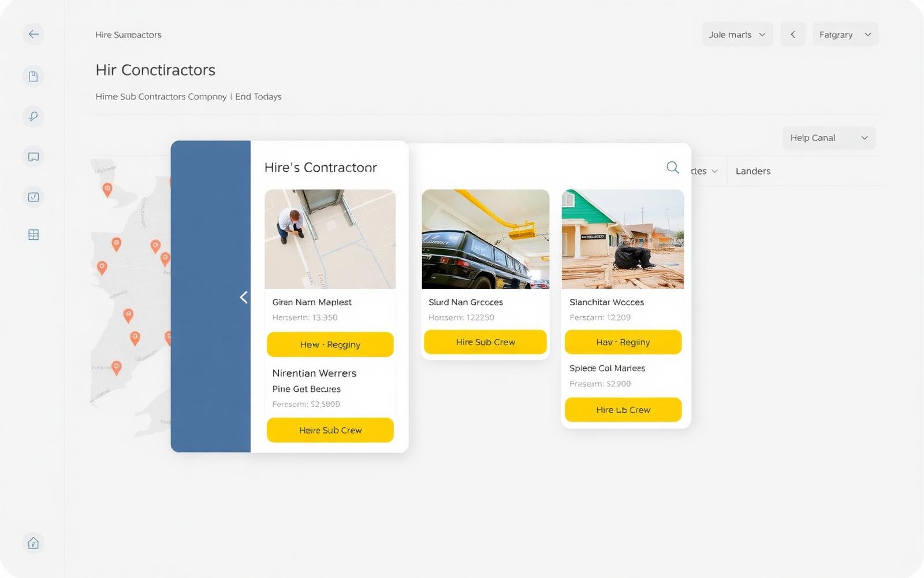Click the back arrow icon in sidebar
Image resolution: width=924 pixels, height=578 pixels.
pyautogui.click(x=33, y=34)
